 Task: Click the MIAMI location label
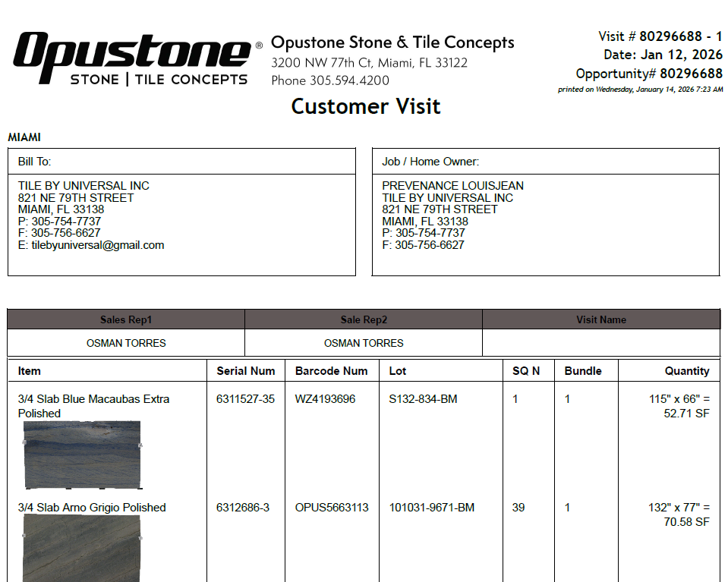click(24, 137)
